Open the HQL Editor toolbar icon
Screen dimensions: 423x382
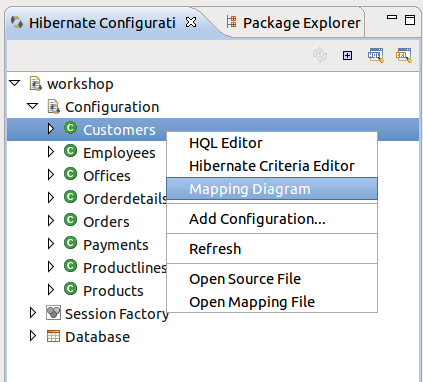(x=376, y=55)
